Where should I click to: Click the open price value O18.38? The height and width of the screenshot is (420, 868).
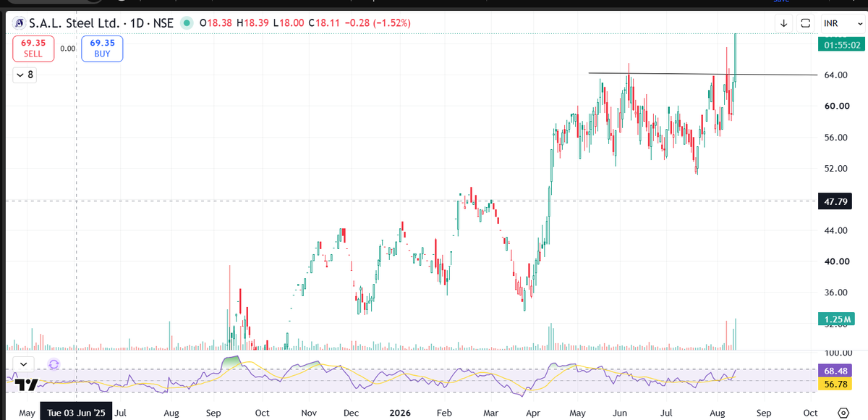point(216,23)
